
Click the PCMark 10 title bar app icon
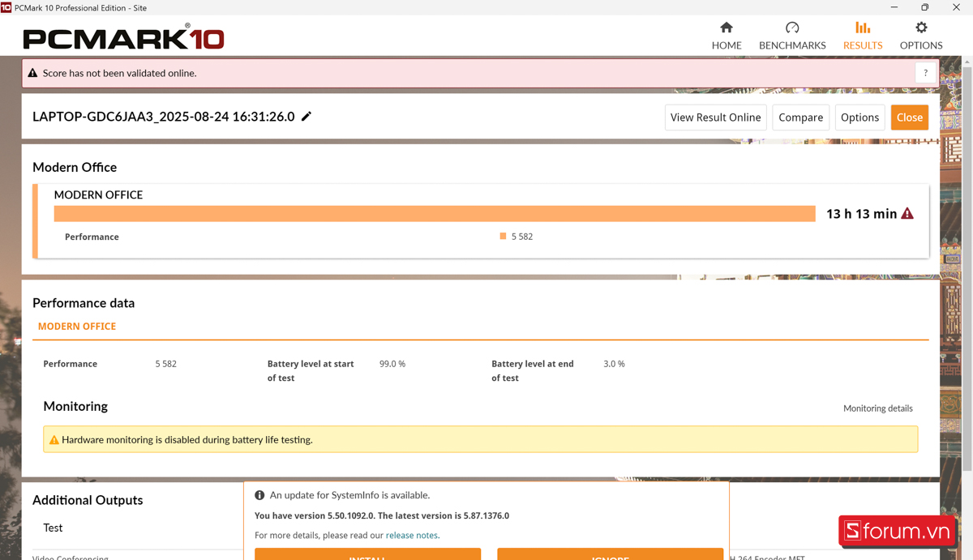coord(6,7)
